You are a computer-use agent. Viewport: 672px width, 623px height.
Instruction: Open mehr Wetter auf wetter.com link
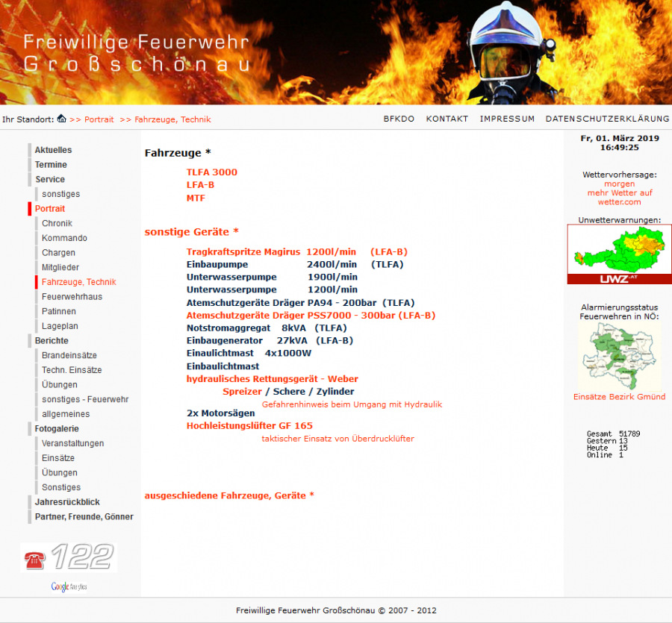click(619, 198)
